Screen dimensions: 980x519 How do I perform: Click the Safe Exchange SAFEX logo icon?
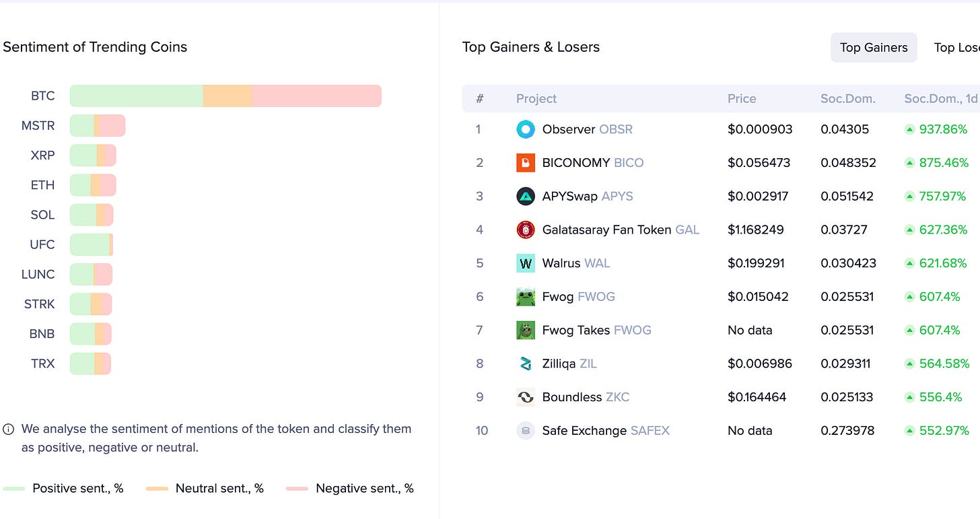pyautogui.click(x=526, y=431)
